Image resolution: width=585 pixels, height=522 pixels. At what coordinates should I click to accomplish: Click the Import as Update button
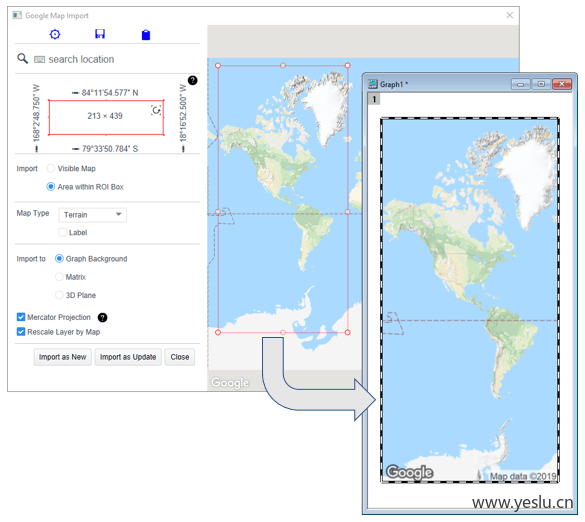[x=128, y=357]
